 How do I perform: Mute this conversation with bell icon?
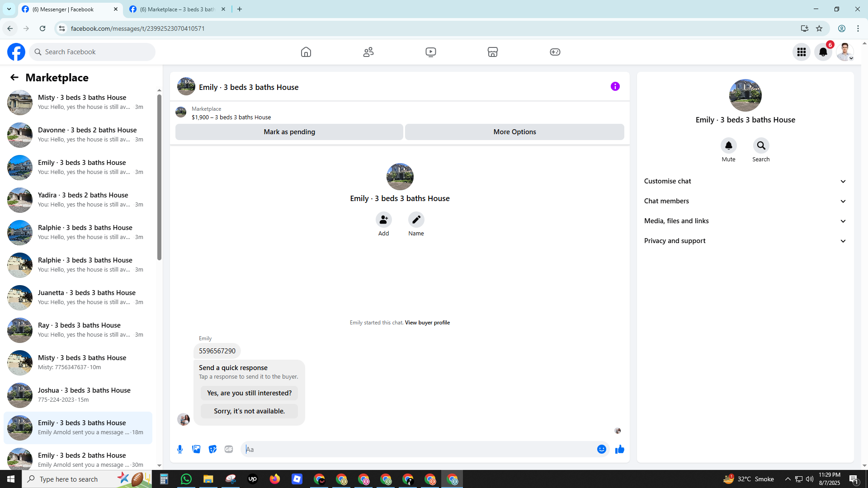pyautogui.click(x=728, y=145)
